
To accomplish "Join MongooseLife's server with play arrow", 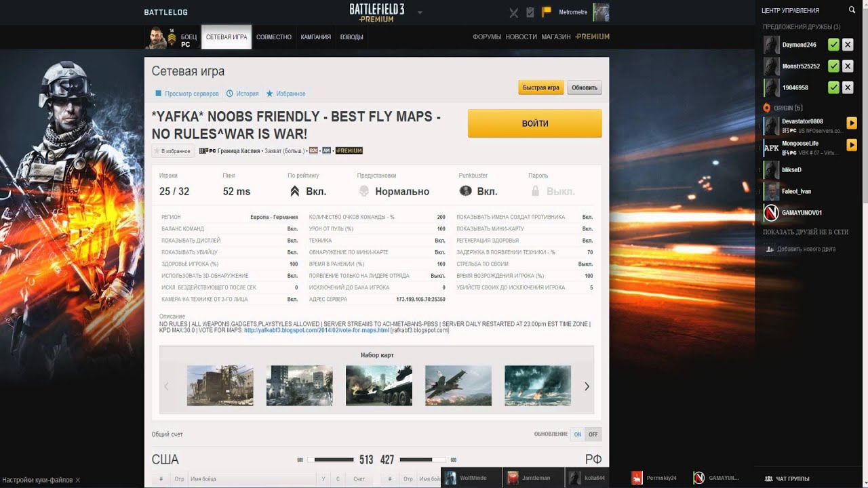I will coord(852,145).
